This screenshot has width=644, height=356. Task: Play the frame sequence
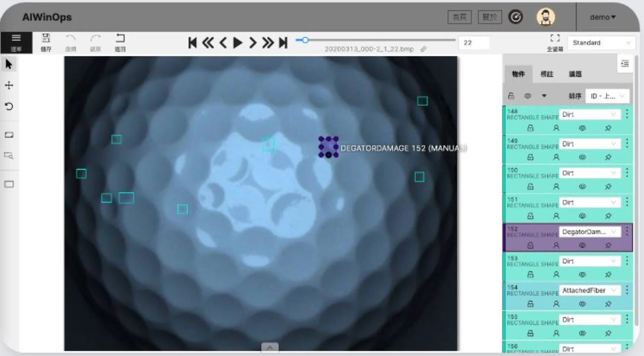tap(238, 42)
